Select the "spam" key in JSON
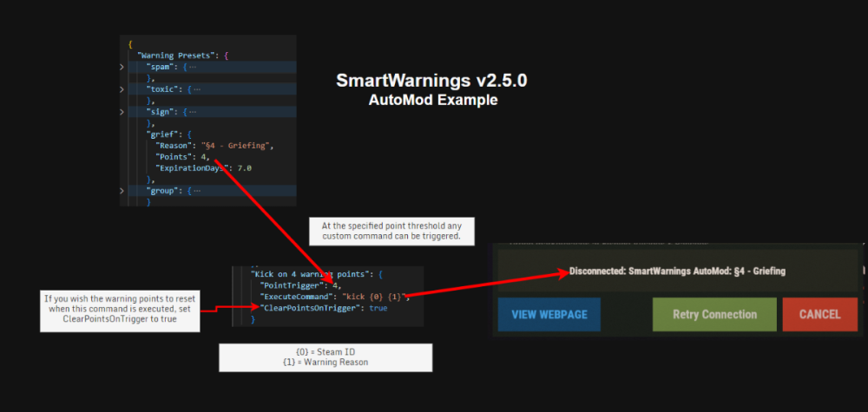The width and height of the screenshot is (868, 412). coord(159,67)
